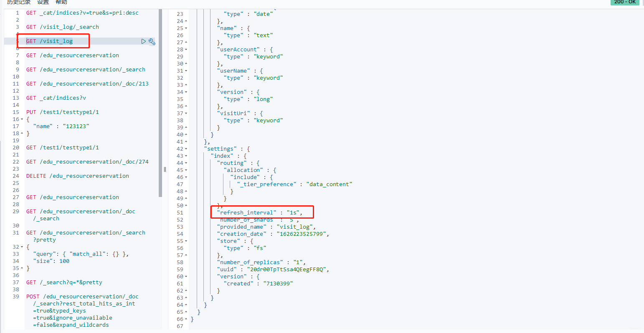The width and height of the screenshot is (644, 333).
Task: Click fold arrow at response line 66
Action: coord(186,319)
